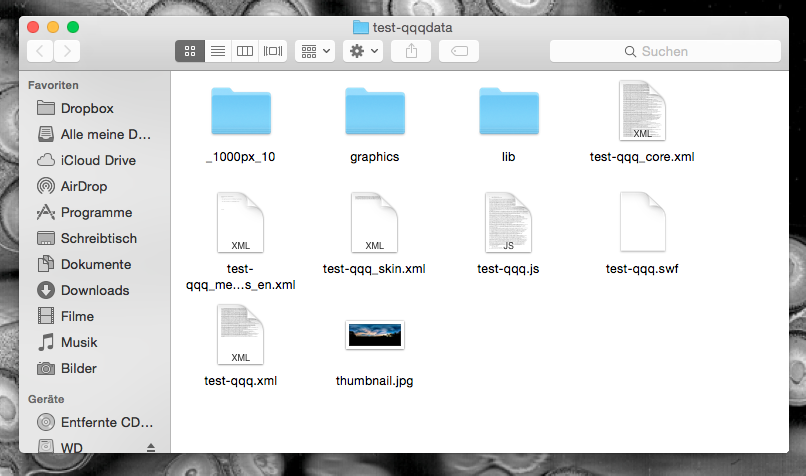
Task: Switch to list view mode
Action: 217,51
